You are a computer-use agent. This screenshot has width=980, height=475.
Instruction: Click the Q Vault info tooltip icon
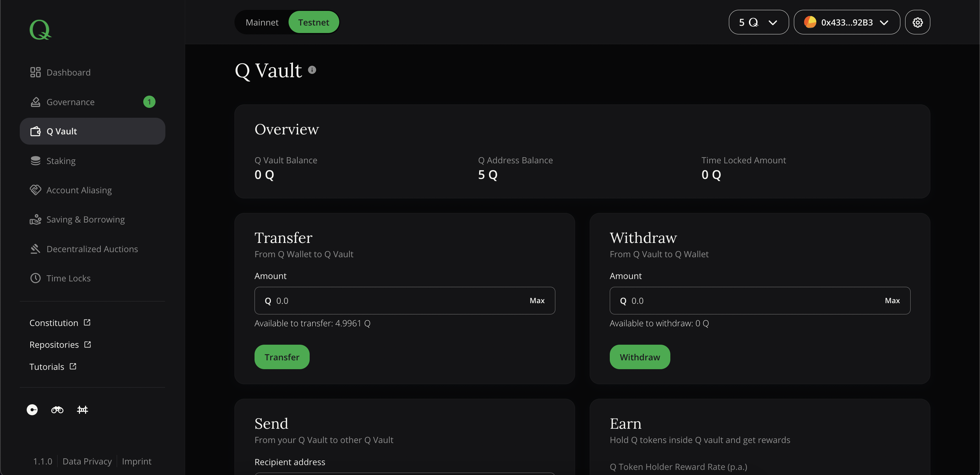pyautogui.click(x=312, y=69)
